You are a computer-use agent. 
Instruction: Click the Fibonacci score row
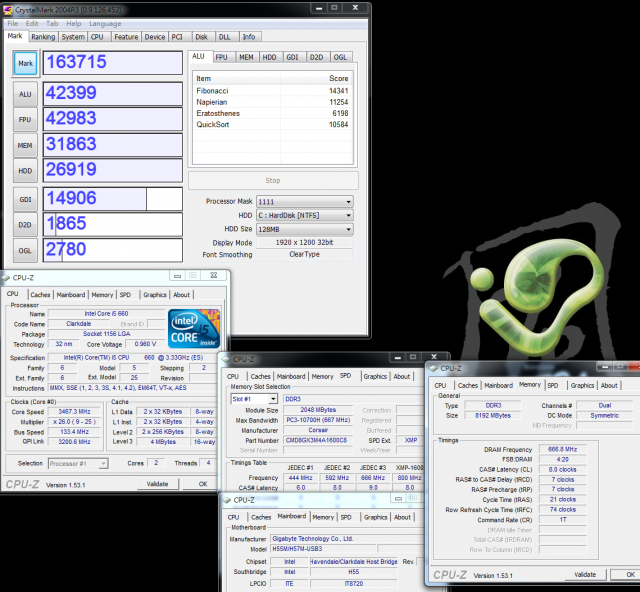273,91
